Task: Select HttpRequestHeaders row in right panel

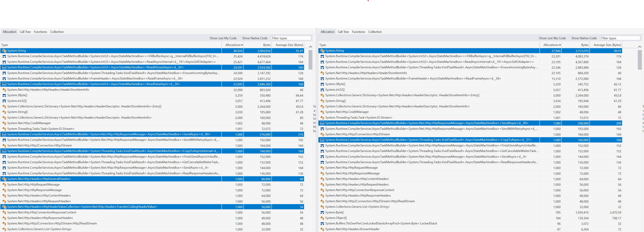Action: [x=470, y=184]
